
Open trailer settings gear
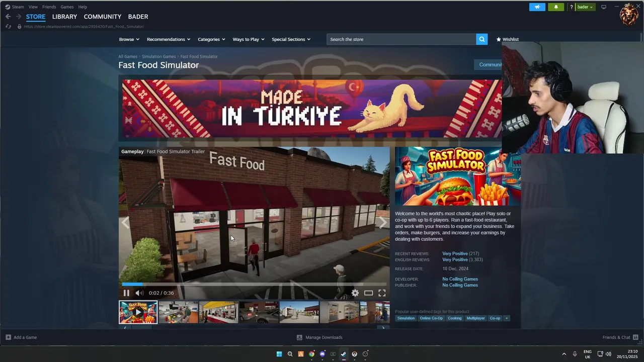pos(355,293)
